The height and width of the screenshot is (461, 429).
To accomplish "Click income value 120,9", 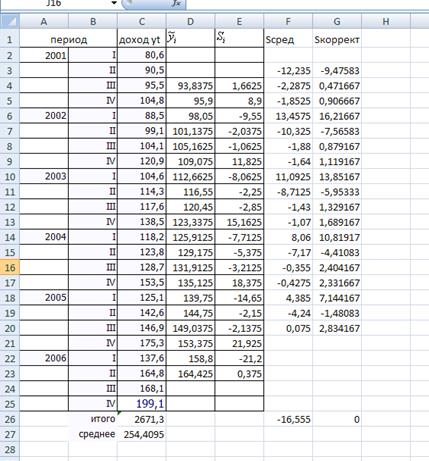I will (x=142, y=161).
